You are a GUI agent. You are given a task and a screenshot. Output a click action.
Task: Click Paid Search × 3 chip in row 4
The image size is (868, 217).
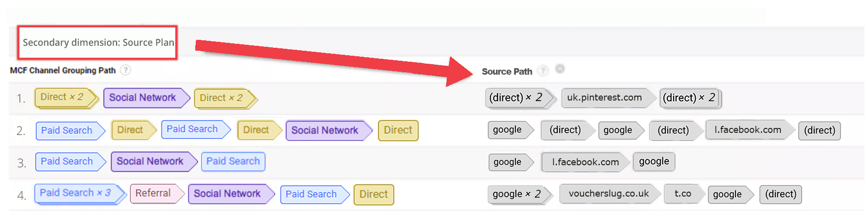point(76,193)
